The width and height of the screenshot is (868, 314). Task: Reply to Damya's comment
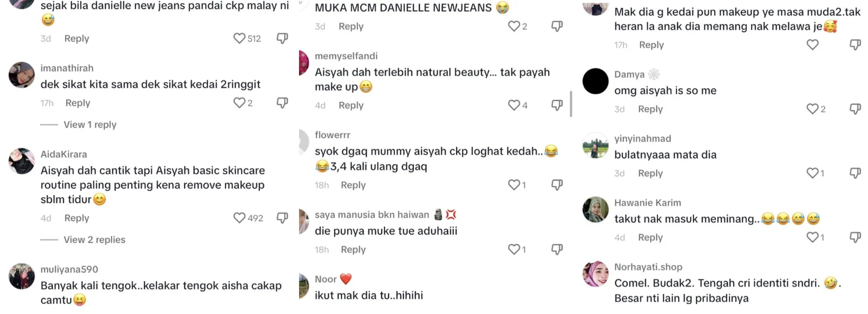[x=650, y=109]
